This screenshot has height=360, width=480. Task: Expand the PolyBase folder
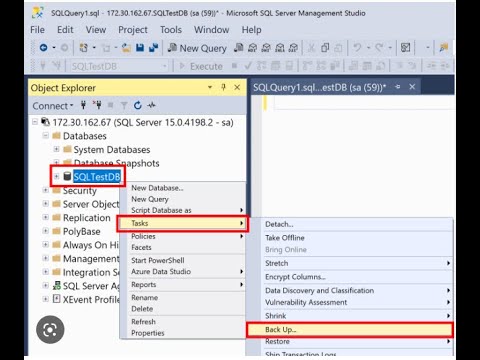[46, 231]
